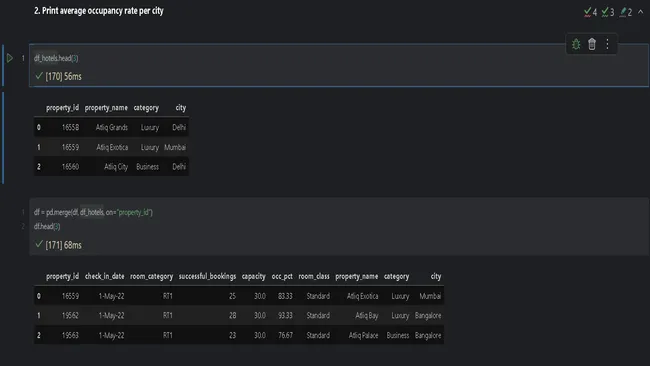Select the 16560 cell
This screenshot has width=650, height=366.
pyautogui.click(x=70, y=167)
